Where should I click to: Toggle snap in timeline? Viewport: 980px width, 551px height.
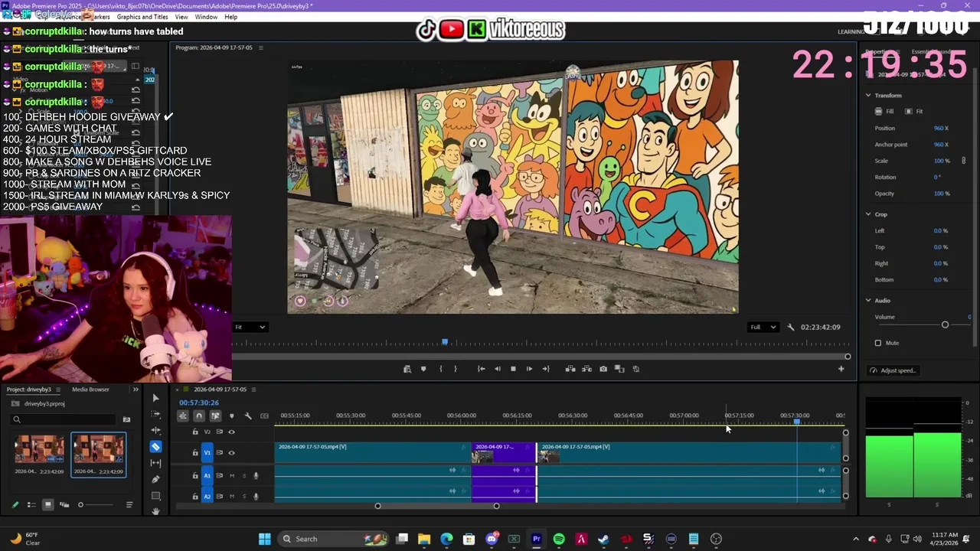click(x=199, y=416)
